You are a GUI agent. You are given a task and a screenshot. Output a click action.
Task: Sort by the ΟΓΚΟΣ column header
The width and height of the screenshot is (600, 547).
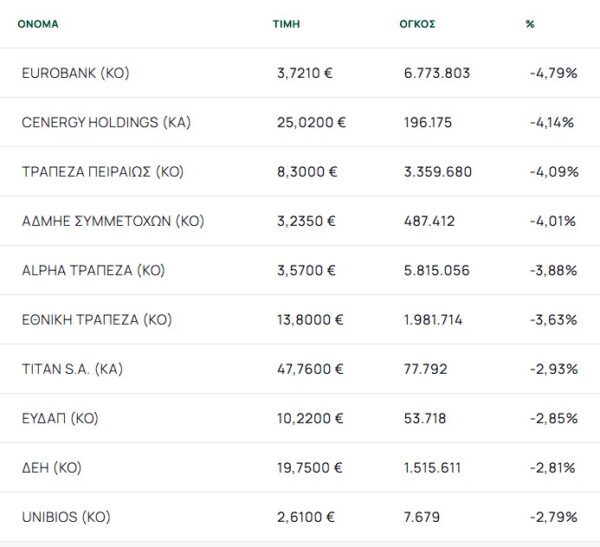pyautogui.click(x=417, y=24)
